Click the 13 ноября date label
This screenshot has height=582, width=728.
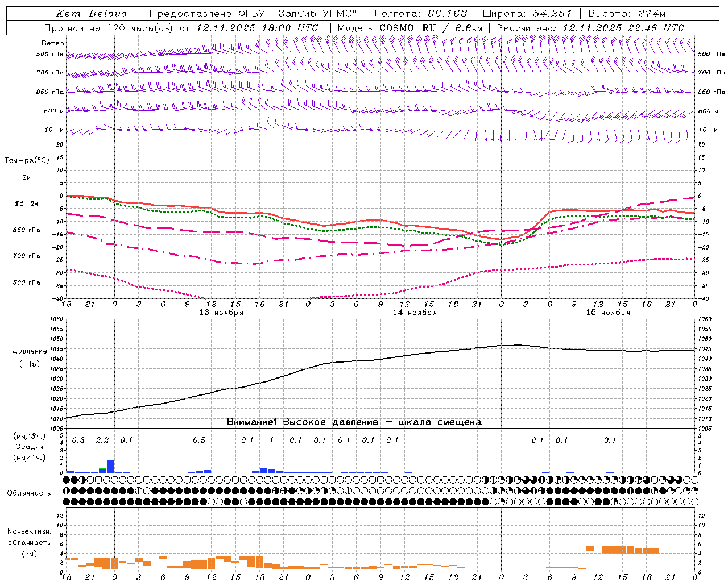pos(221,313)
